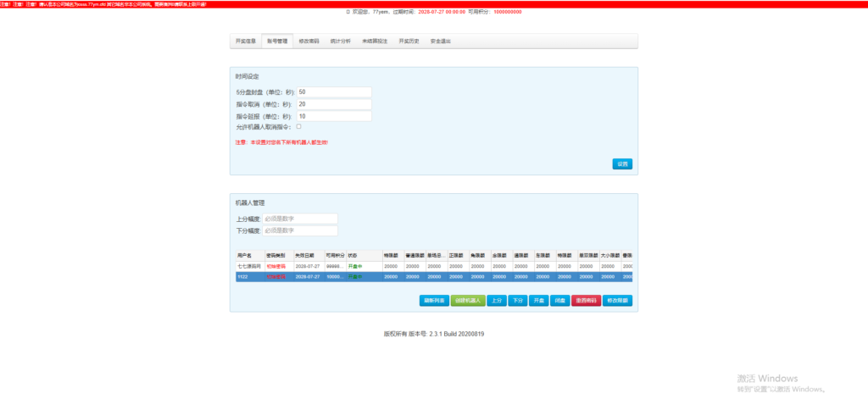Enable the 允许机器人取消指令 checkbox
The height and width of the screenshot is (416, 868).
[299, 127]
